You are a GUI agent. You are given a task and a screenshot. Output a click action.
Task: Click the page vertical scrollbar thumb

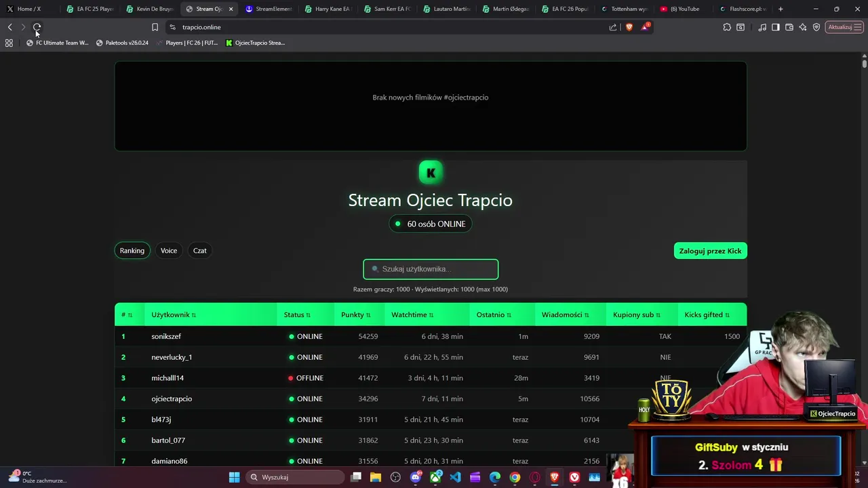click(865, 64)
